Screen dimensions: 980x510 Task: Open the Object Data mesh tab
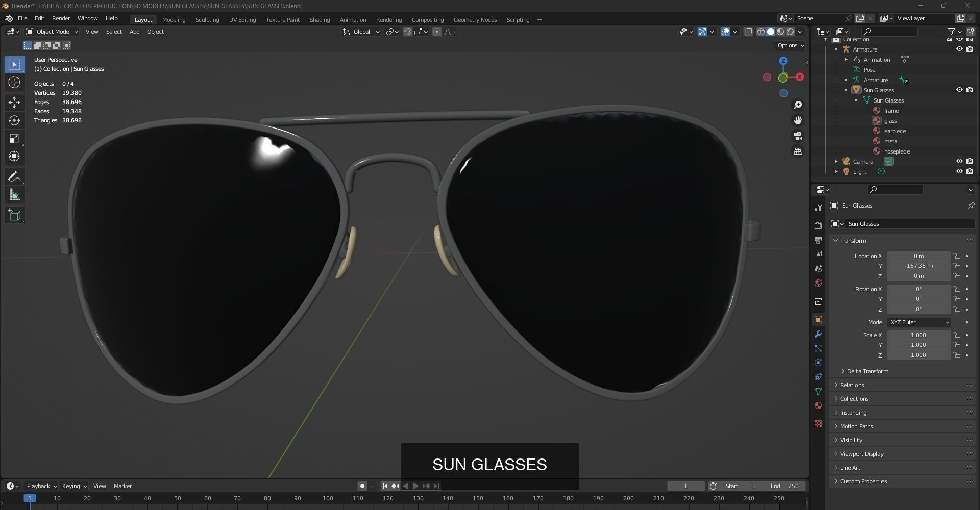pos(818,391)
